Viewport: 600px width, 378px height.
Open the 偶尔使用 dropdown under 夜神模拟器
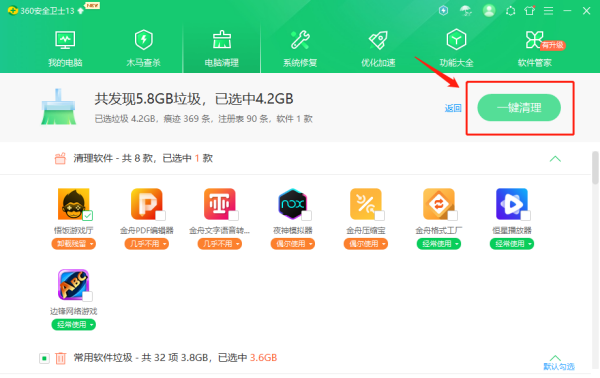(293, 244)
